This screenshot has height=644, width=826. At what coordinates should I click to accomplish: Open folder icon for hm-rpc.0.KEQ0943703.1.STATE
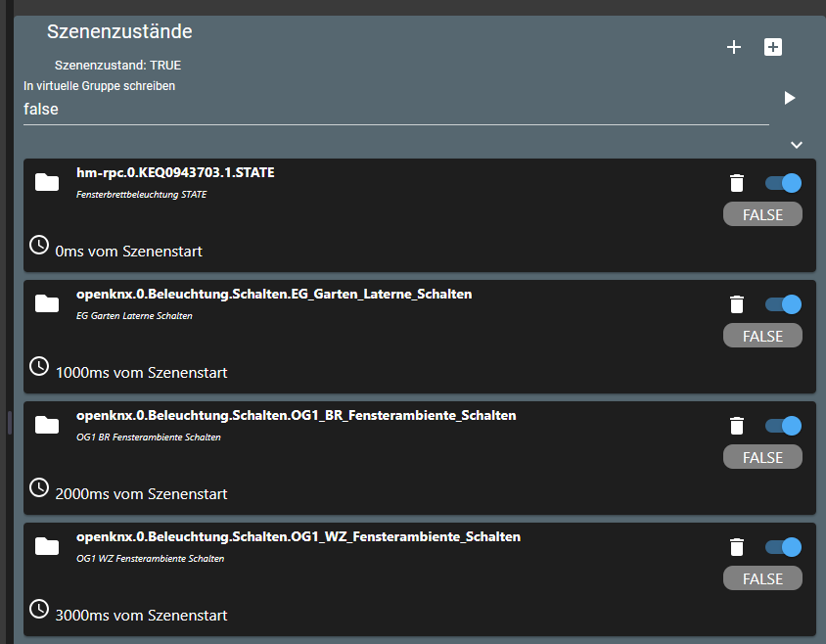[x=47, y=182]
